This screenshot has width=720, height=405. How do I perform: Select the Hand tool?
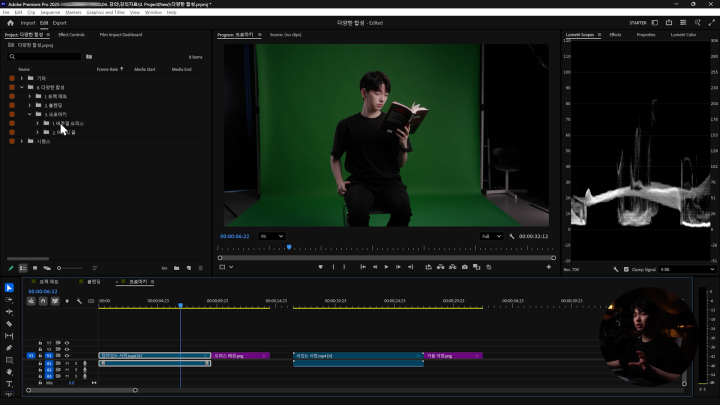[x=9, y=371]
